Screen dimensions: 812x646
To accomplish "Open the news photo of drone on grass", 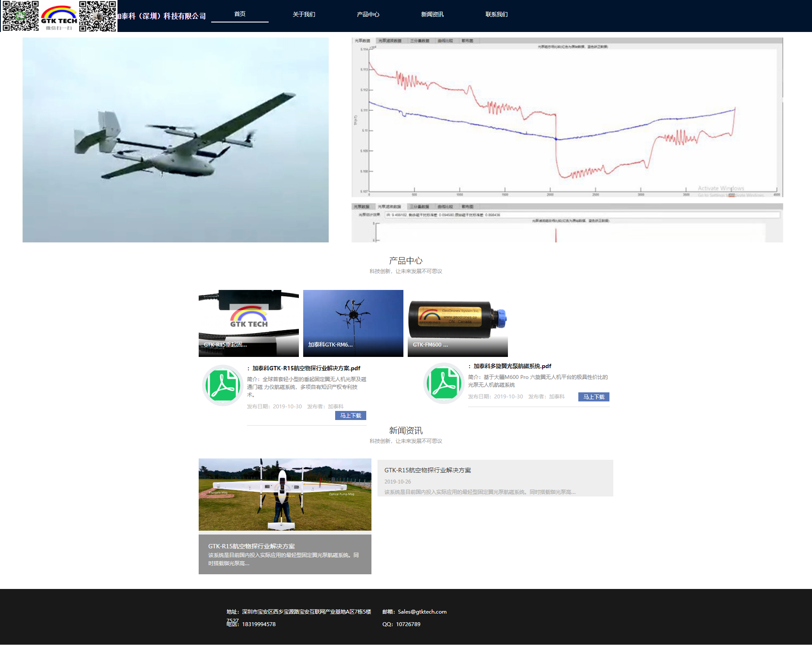I will [x=285, y=494].
